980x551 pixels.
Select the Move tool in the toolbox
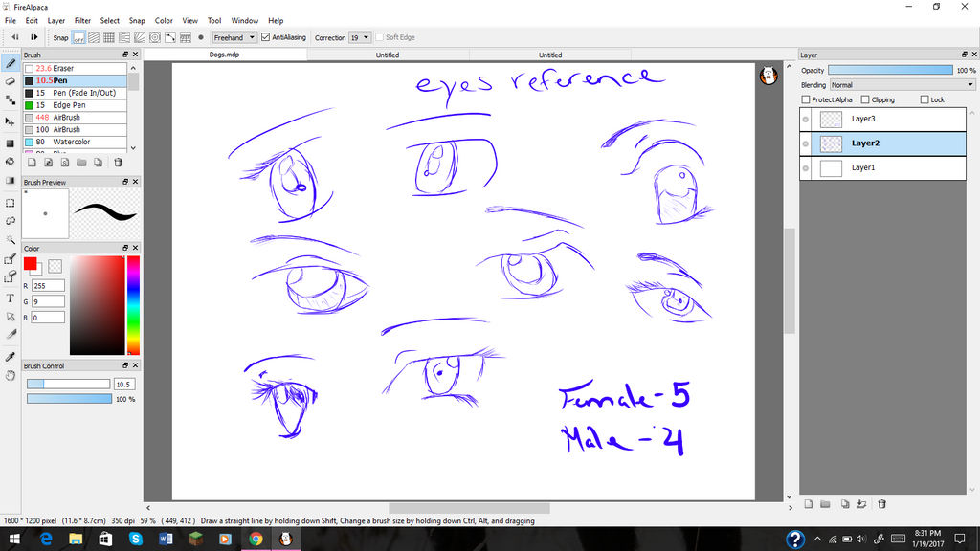pos(11,121)
